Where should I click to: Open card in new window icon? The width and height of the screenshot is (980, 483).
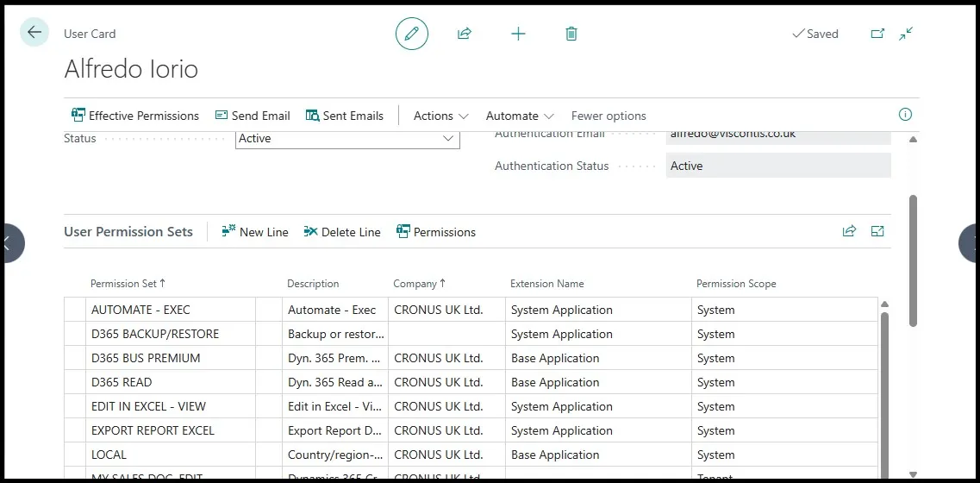pos(877,34)
